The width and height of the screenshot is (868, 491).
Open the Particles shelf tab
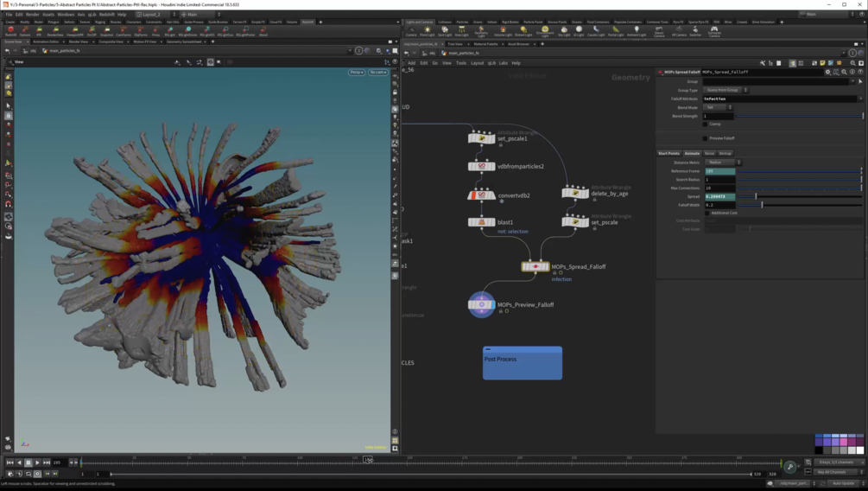(462, 22)
